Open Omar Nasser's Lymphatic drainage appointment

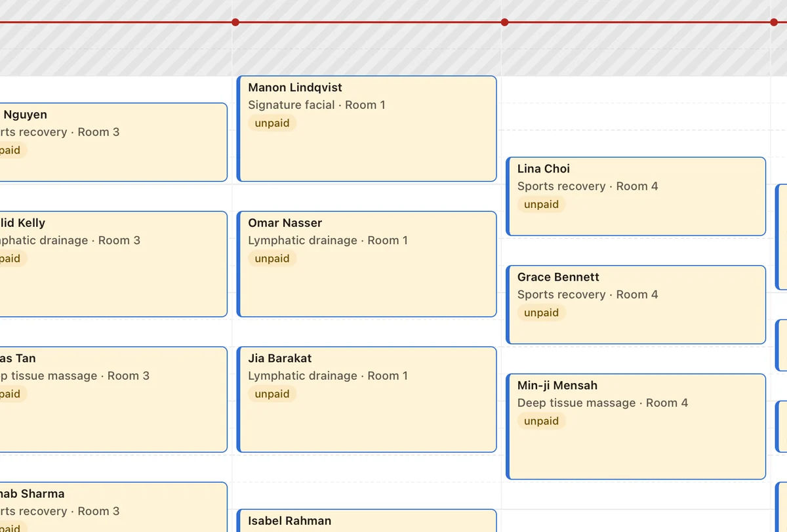pos(367,264)
